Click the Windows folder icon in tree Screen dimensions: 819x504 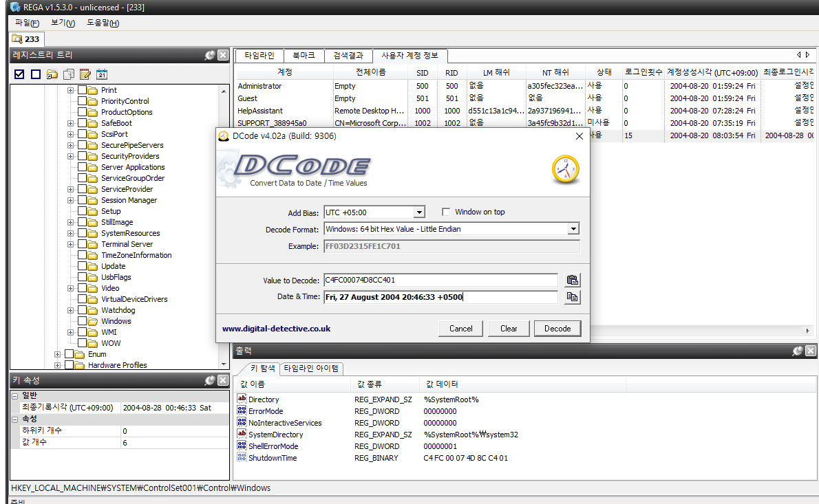[x=93, y=321]
